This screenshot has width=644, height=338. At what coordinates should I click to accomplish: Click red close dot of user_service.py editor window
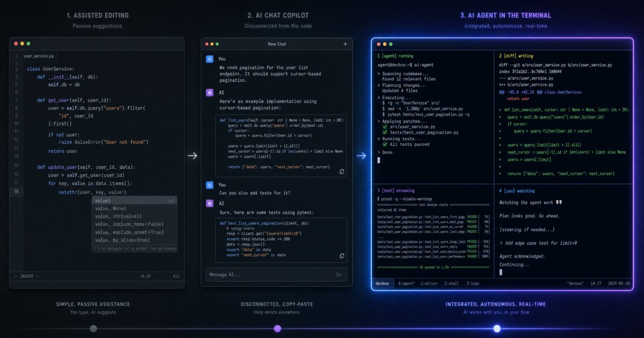click(16, 43)
